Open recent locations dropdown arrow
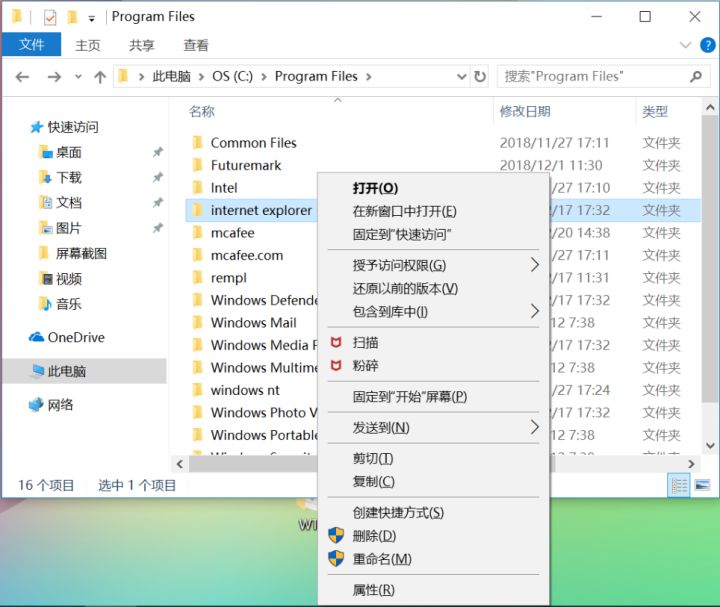The height and width of the screenshot is (607, 720). pyautogui.click(x=78, y=77)
